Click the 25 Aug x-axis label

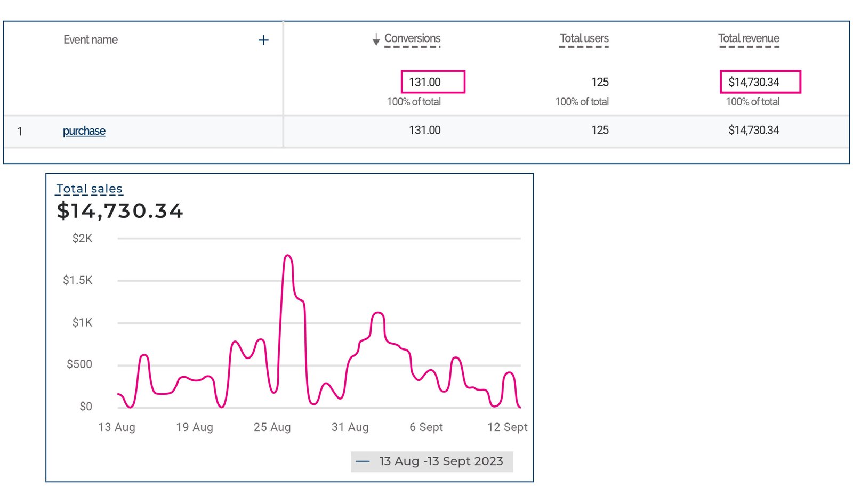pos(272,427)
